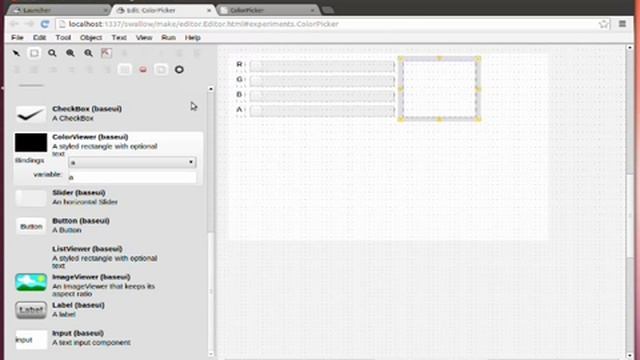This screenshot has height=360, width=640.
Task: Click the 'CheckBox (baseui)' title
Action: [87, 109]
